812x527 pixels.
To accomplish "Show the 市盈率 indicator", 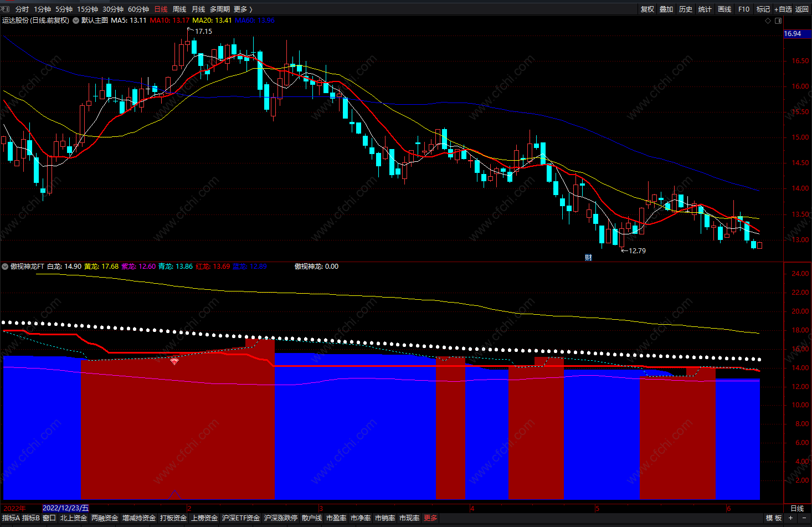I will [336, 518].
